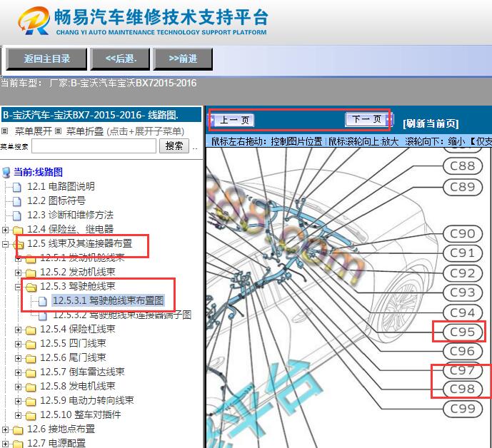
Task: Select 12.5.10 整车对插件 folder label
Action: (x=81, y=414)
